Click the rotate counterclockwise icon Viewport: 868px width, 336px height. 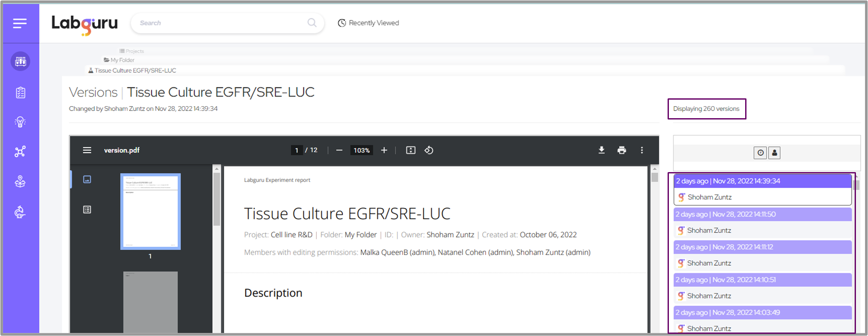pyautogui.click(x=429, y=150)
